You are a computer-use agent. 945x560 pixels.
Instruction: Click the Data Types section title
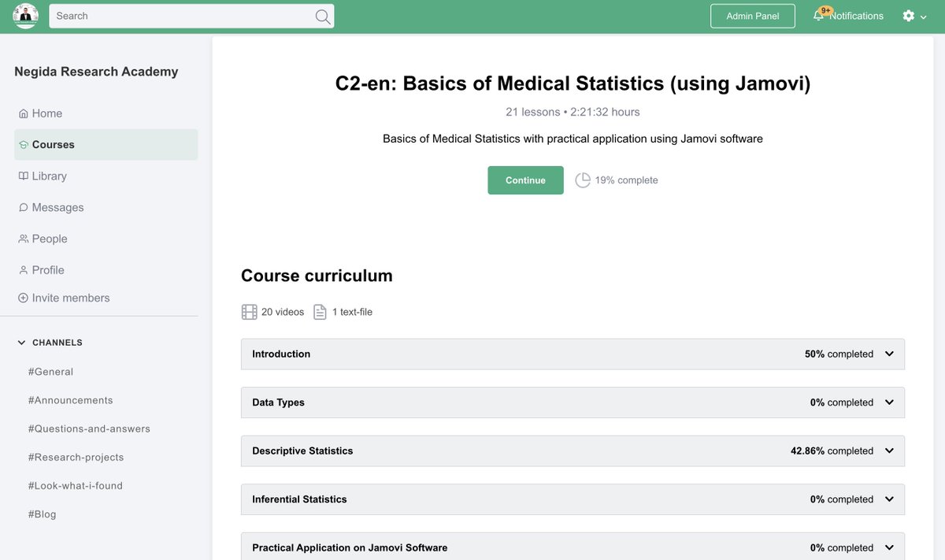(x=278, y=402)
